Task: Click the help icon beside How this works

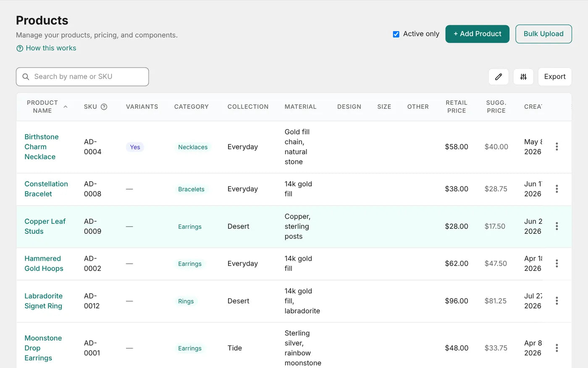Action: click(20, 48)
